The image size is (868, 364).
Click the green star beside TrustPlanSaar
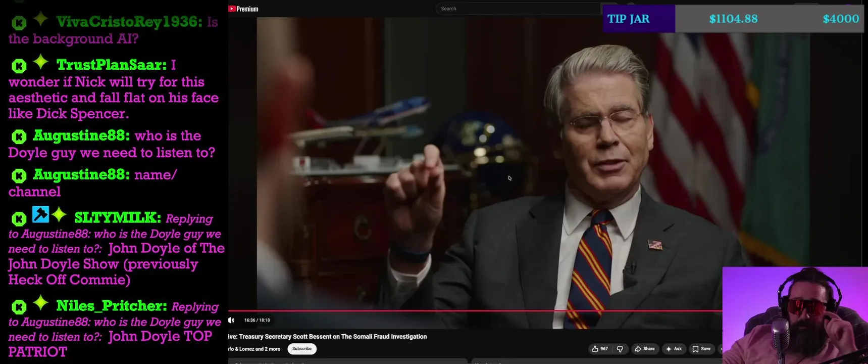tap(41, 62)
